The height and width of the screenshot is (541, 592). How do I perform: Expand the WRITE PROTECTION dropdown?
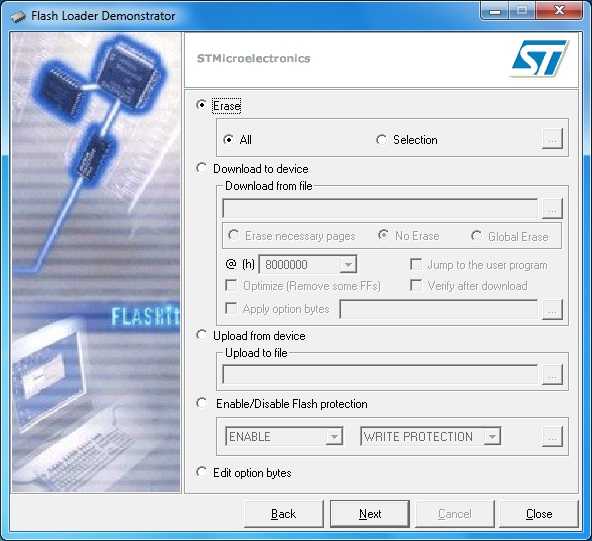tap(492, 437)
